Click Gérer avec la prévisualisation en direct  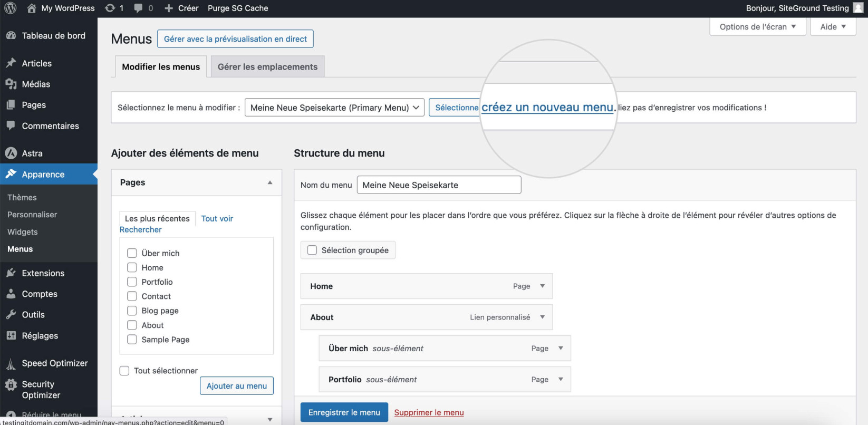235,38
